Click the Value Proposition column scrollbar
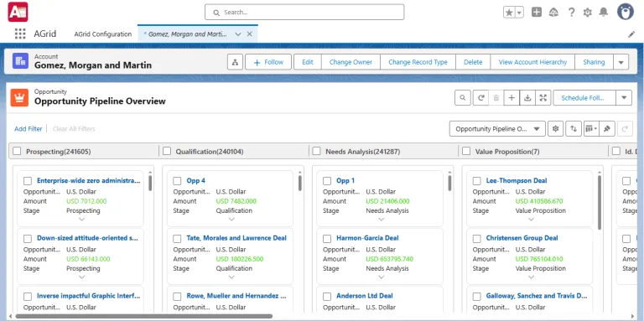Screen dimensions: 644x321 600,202
